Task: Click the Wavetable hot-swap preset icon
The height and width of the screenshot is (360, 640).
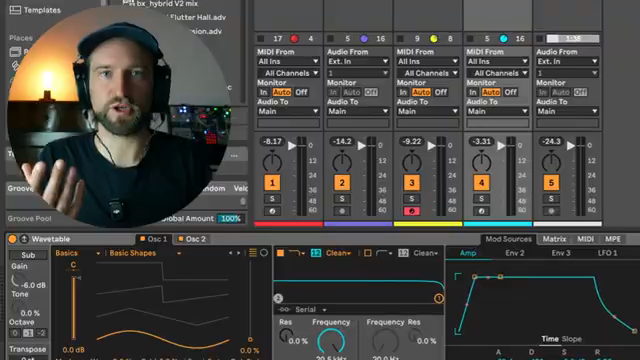Action: coord(24,239)
